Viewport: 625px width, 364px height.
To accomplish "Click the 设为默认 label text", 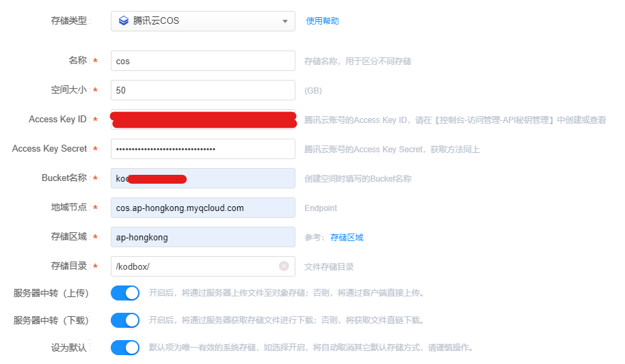I will click(69, 348).
